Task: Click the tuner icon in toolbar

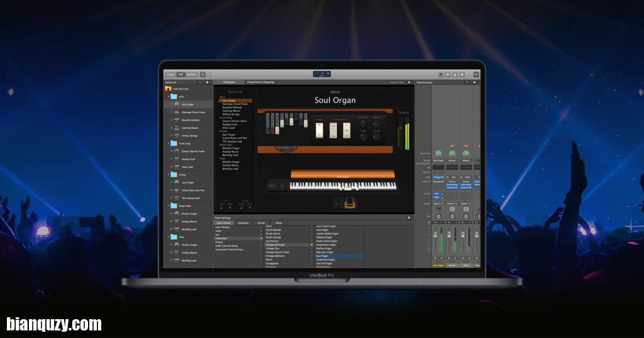Action: pyautogui.click(x=455, y=75)
